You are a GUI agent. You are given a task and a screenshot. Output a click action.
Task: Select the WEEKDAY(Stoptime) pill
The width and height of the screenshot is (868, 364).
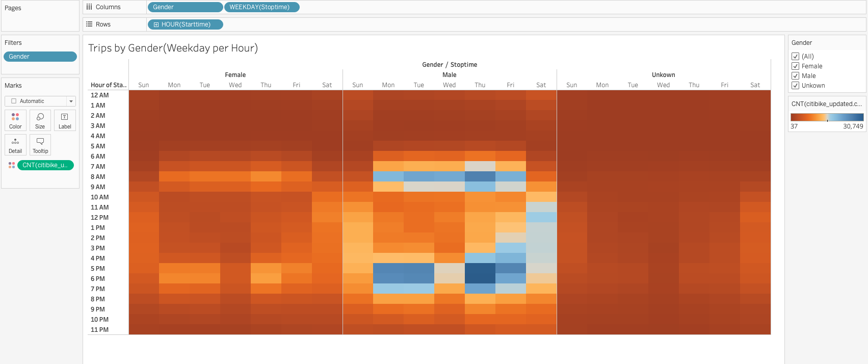[262, 7]
